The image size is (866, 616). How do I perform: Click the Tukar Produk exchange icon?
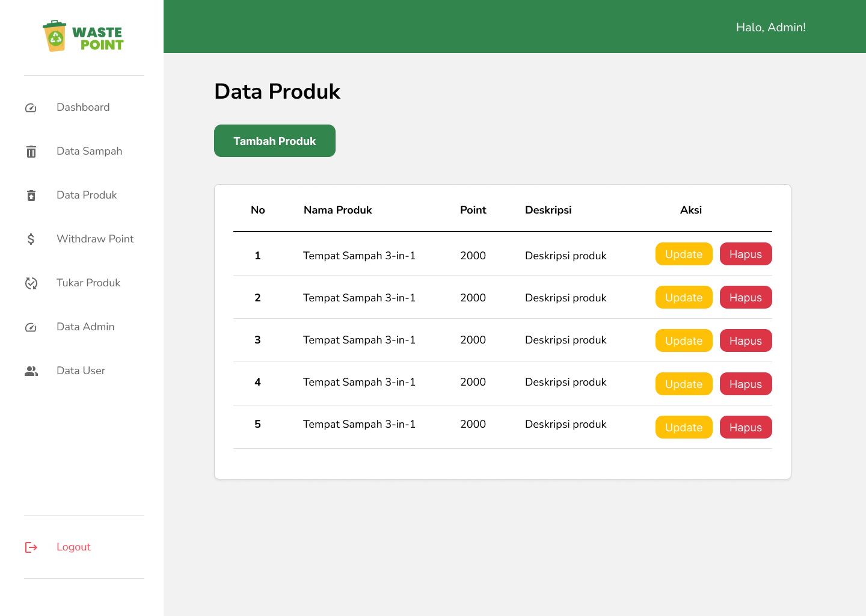click(31, 283)
